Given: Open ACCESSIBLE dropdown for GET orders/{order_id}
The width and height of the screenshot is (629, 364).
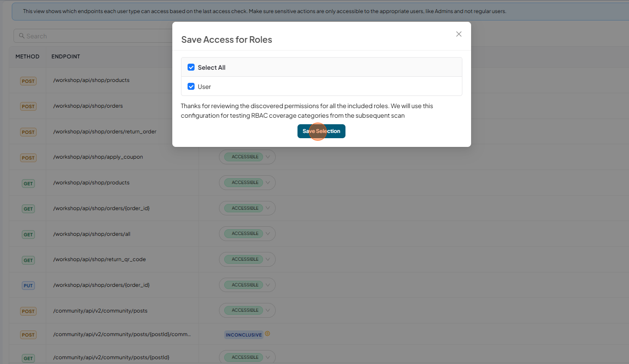Looking at the screenshot, I should [x=247, y=208].
